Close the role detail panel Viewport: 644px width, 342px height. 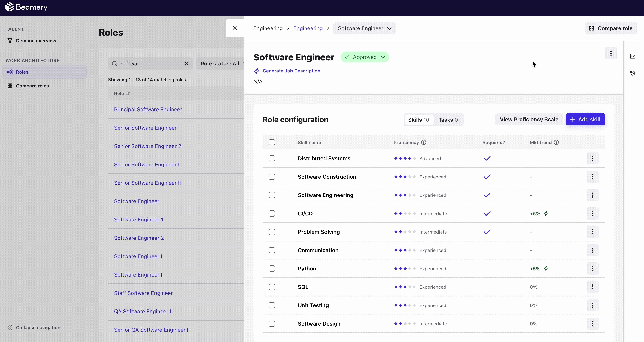point(235,28)
